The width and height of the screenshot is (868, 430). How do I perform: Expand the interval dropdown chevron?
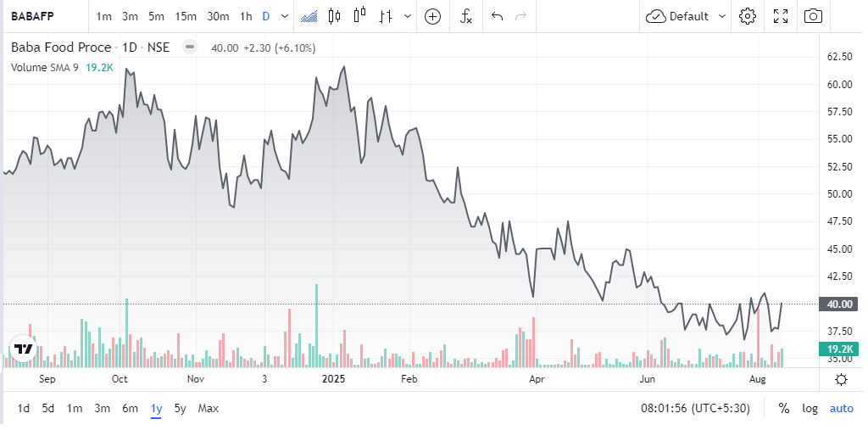point(285,16)
